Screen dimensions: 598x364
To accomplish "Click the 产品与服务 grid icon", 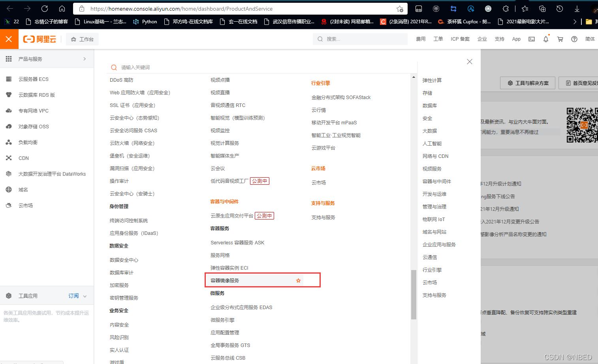I will [9, 59].
